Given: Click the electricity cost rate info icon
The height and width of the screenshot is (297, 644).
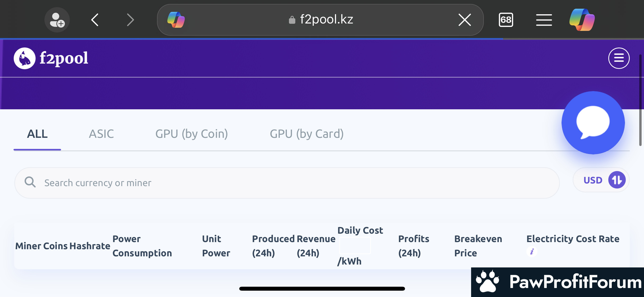Looking at the screenshot, I should (532, 251).
